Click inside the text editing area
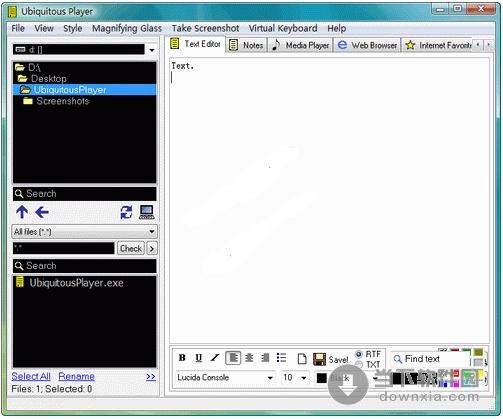 (329, 201)
